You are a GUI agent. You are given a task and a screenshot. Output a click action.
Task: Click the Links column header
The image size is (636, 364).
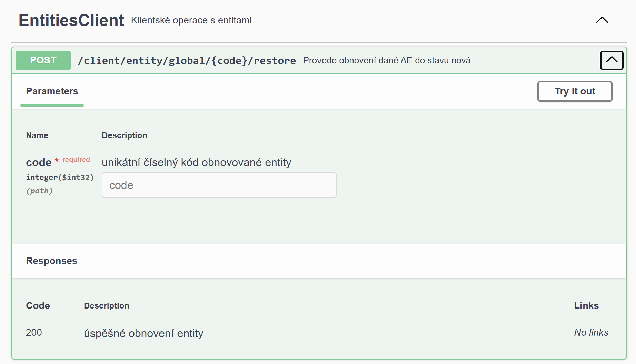click(x=586, y=306)
